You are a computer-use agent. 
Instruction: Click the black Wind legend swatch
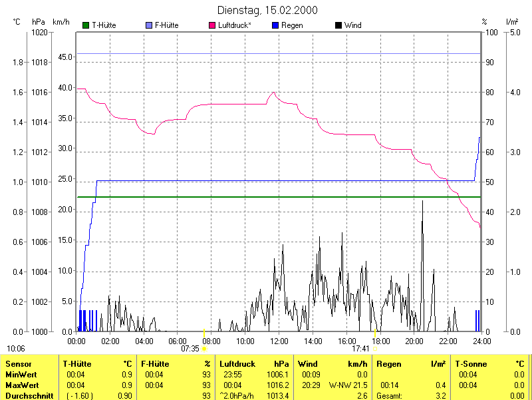pos(338,25)
